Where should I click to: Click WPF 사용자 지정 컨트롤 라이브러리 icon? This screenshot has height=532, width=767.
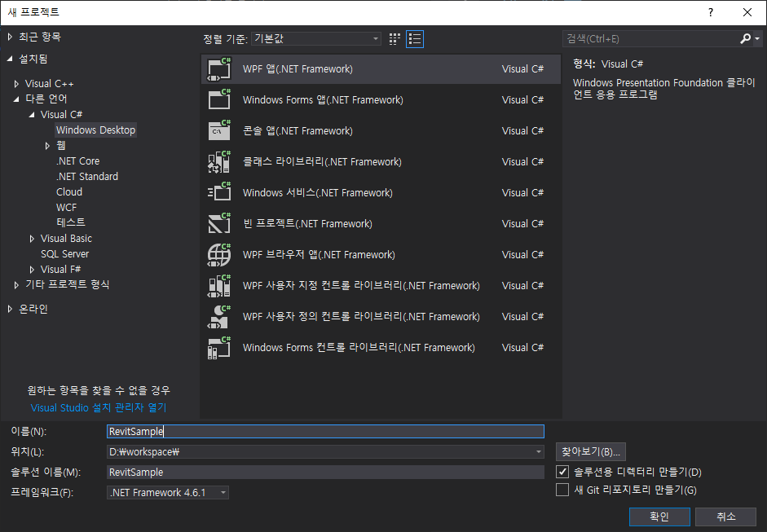[x=218, y=286]
